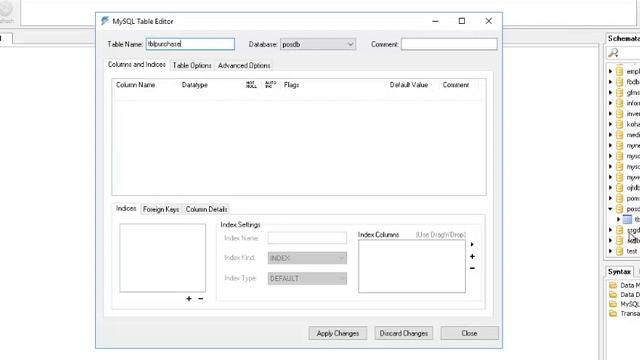Expand the 'medi' schema tree node

click(611, 135)
